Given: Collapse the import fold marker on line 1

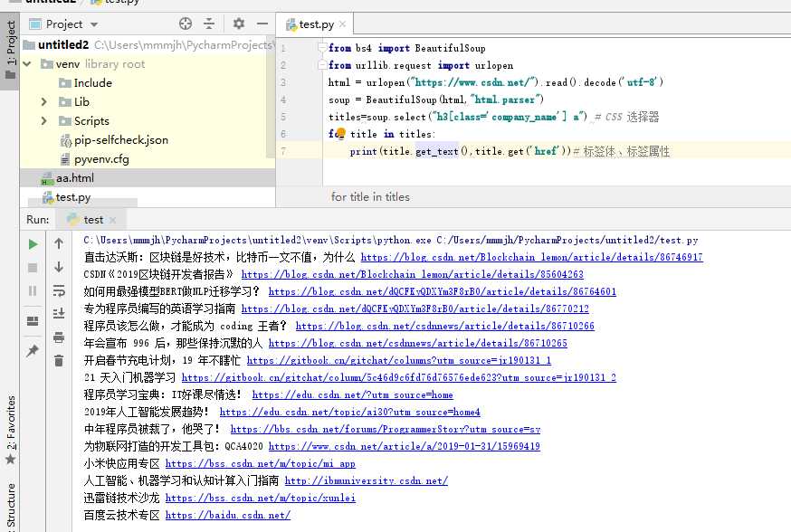Looking at the screenshot, I should (321, 47).
